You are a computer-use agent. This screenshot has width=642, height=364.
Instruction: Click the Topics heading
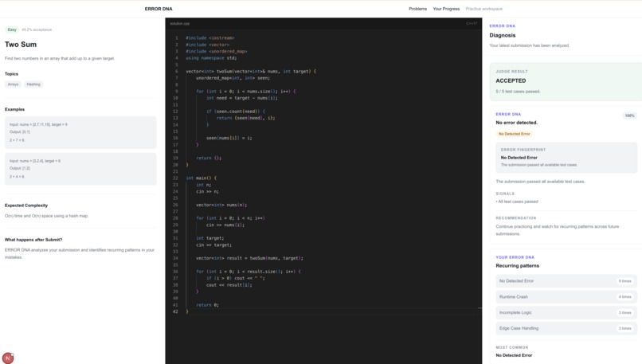(11, 74)
